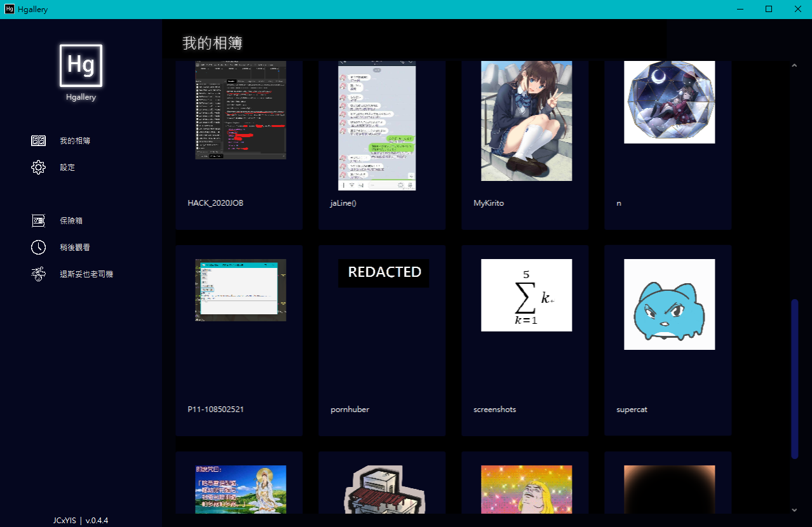Click the supercat album name

632,410
